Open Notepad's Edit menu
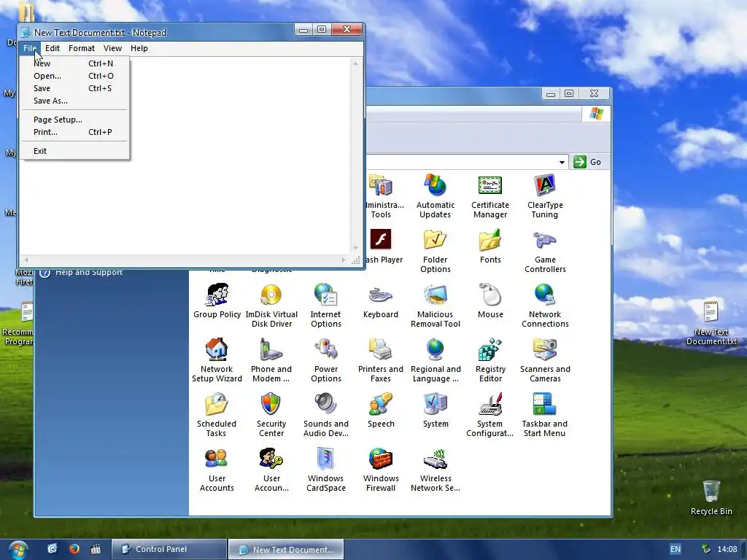 [x=53, y=48]
